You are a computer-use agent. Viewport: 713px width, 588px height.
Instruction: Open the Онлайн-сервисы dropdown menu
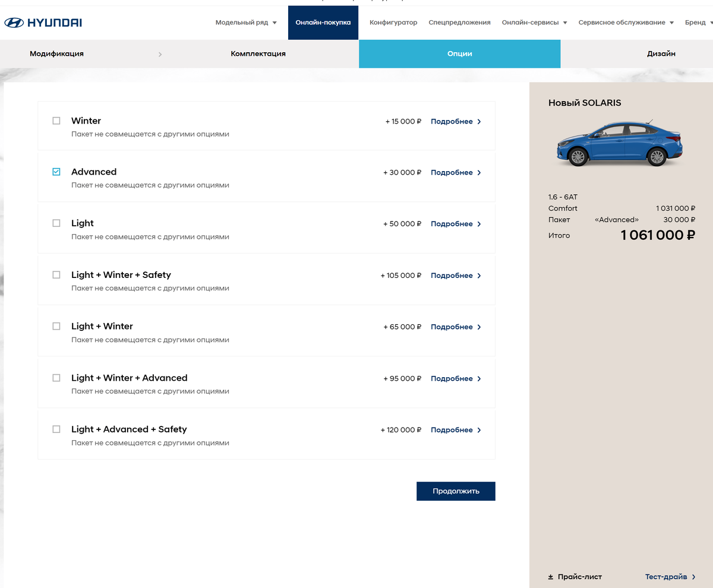click(534, 23)
